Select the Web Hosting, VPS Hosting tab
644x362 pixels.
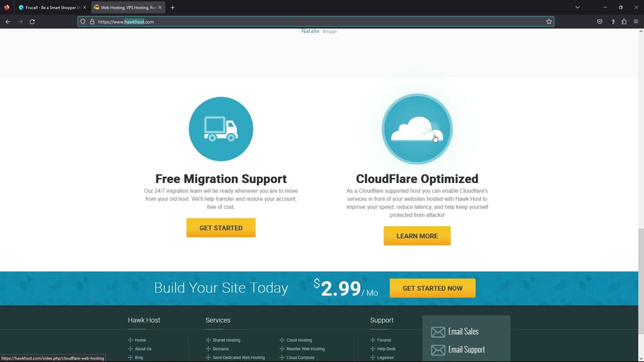[128, 8]
